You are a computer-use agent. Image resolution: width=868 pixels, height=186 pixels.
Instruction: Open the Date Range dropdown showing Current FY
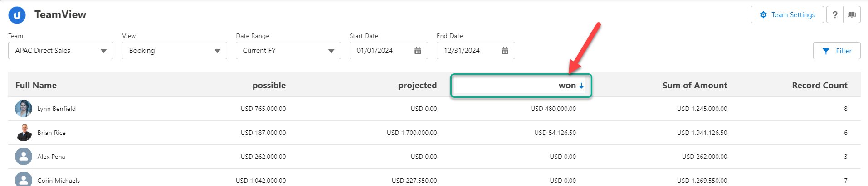[x=288, y=51]
